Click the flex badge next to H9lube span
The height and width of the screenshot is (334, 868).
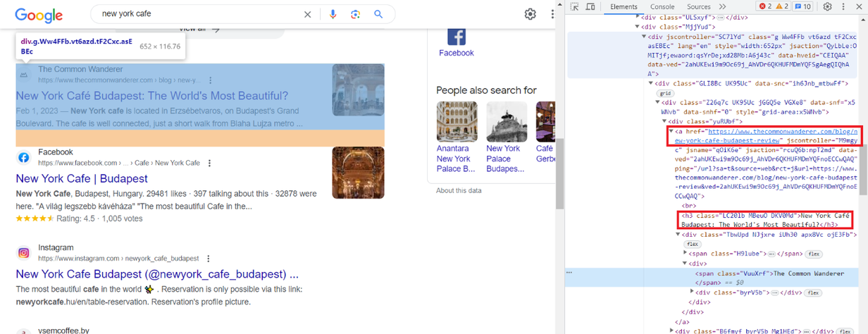[814, 254]
